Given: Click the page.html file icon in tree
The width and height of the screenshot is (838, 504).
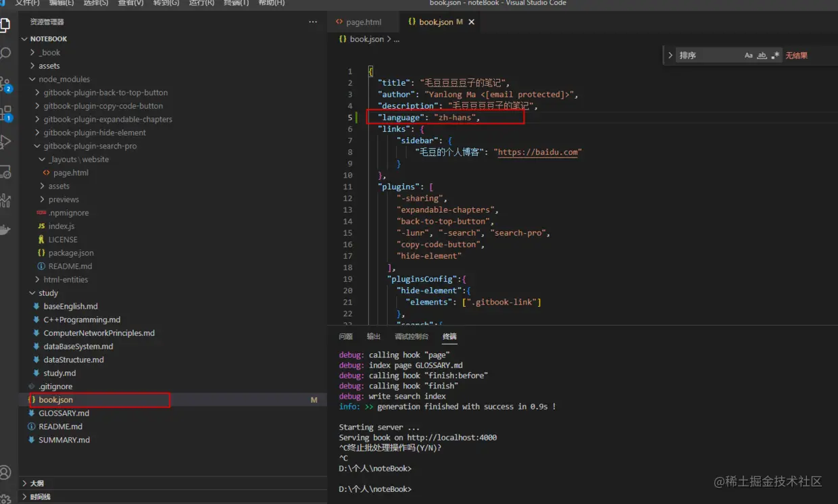Looking at the screenshot, I should coord(46,173).
